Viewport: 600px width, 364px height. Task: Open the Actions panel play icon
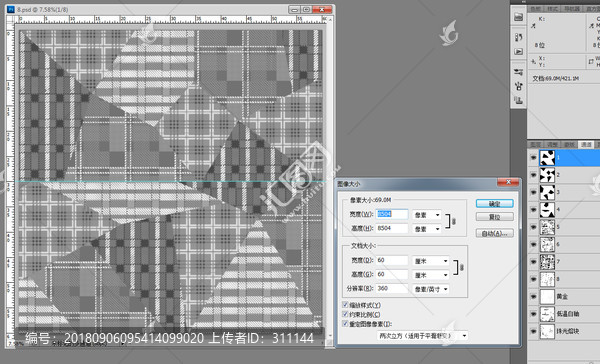[518, 52]
